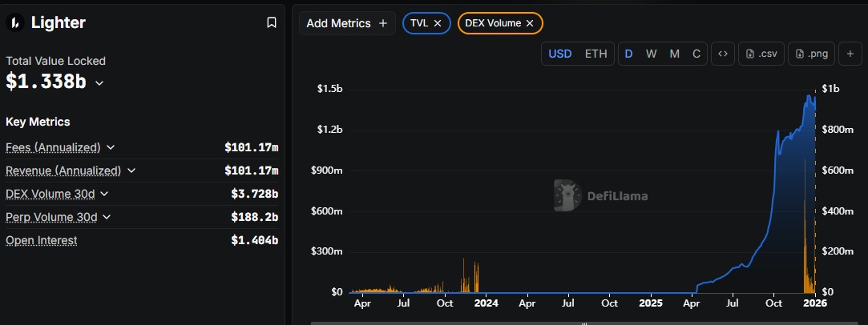Select monthly (M) chart grouping
This screenshot has width=868, height=325.
coord(674,54)
